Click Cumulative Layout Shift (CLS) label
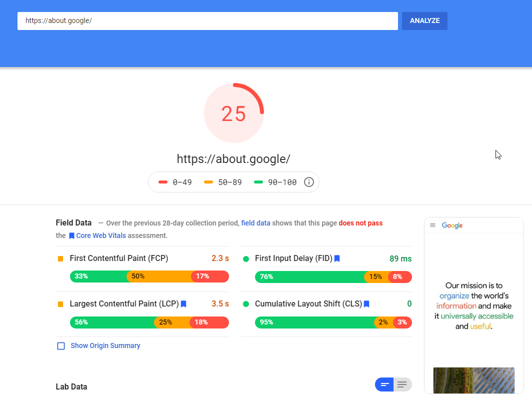 point(308,304)
